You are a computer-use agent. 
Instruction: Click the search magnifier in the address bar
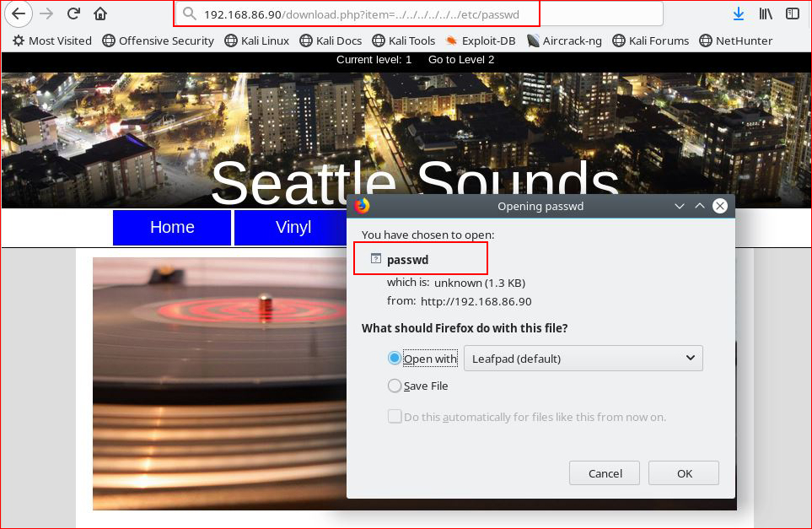click(190, 14)
